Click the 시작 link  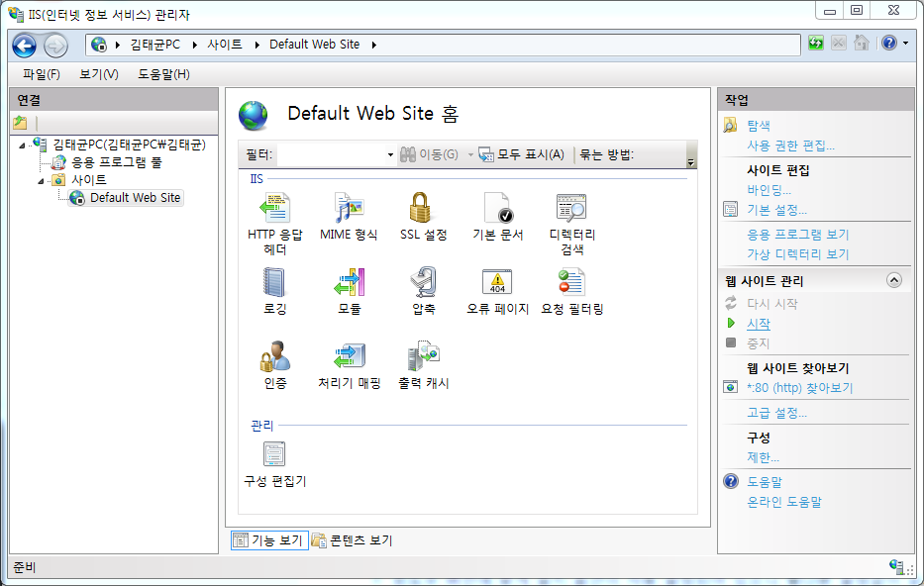[759, 324]
